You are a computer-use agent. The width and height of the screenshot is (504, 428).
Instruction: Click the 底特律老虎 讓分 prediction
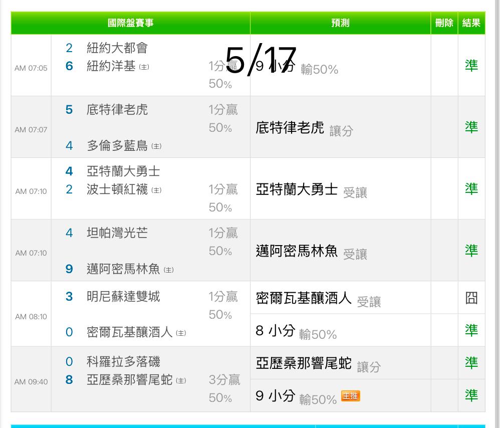(304, 128)
